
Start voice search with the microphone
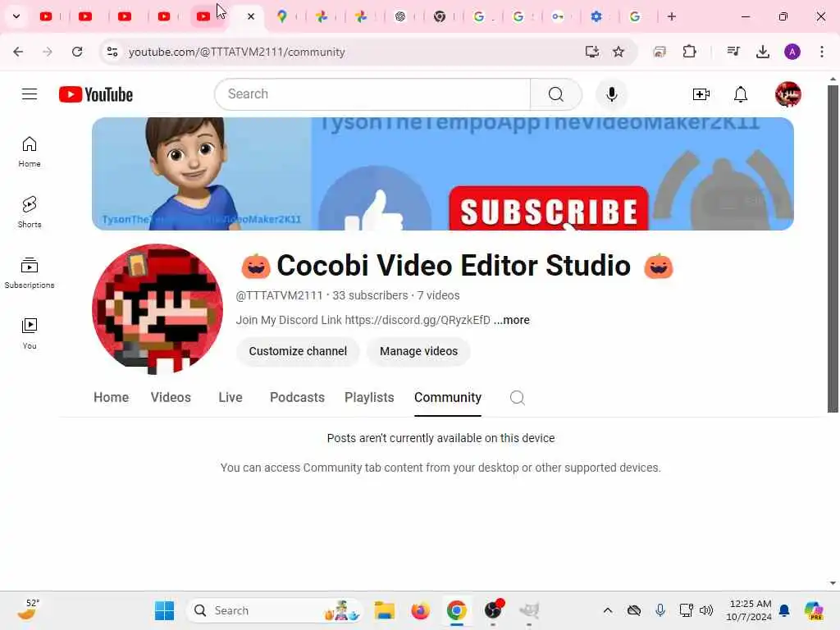pyautogui.click(x=612, y=94)
